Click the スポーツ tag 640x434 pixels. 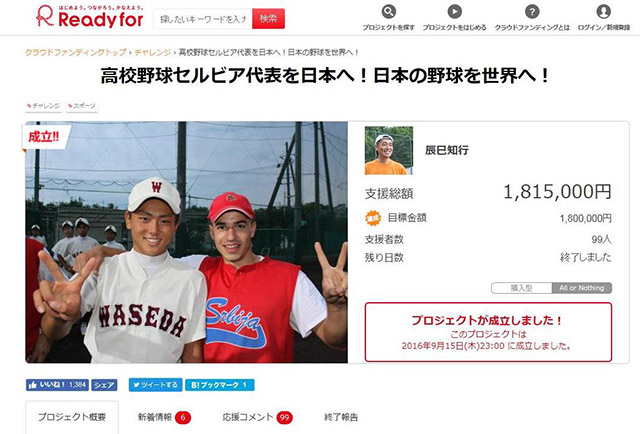tap(82, 106)
